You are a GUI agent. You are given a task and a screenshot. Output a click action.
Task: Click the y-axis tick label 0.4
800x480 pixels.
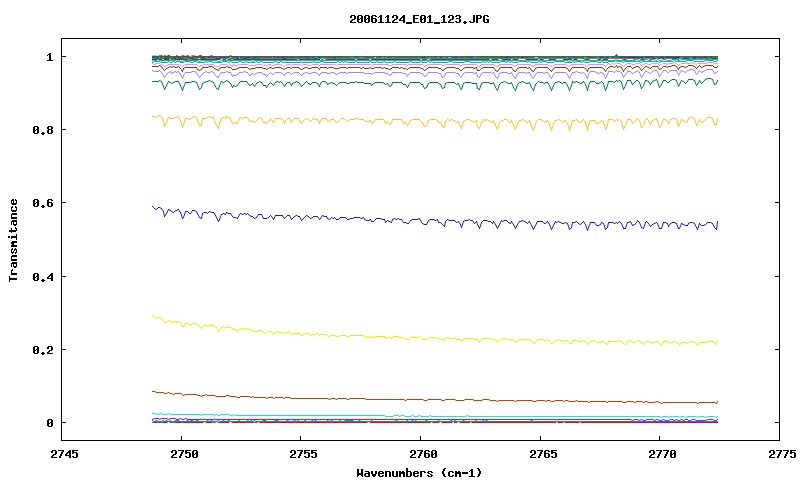click(43, 276)
